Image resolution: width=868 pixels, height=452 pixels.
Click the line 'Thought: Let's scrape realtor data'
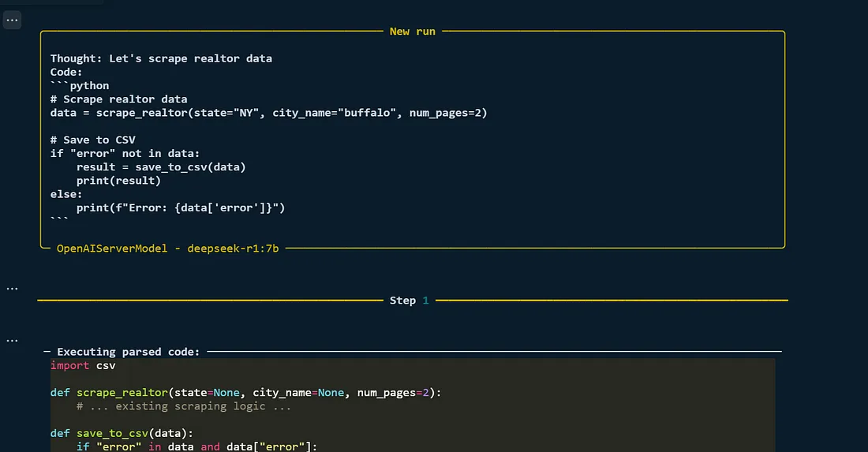pos(161,58)
